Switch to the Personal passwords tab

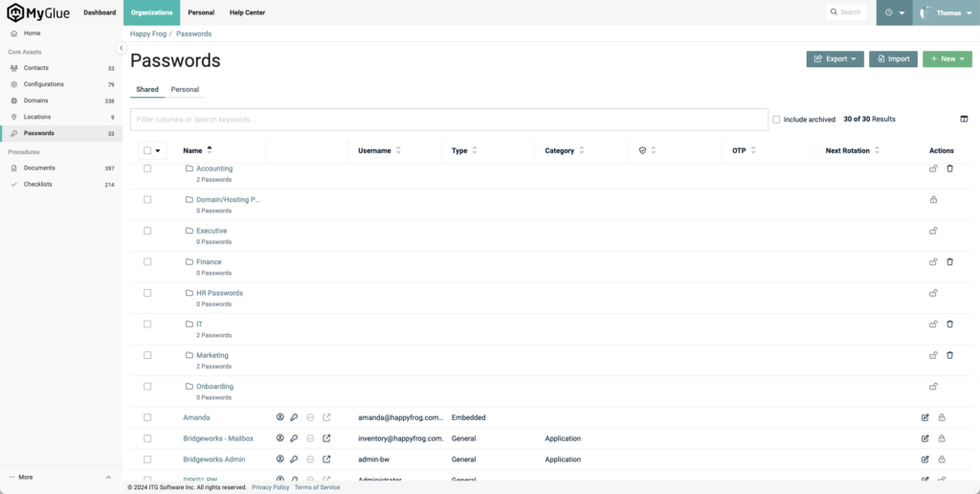tap(185, 89)
